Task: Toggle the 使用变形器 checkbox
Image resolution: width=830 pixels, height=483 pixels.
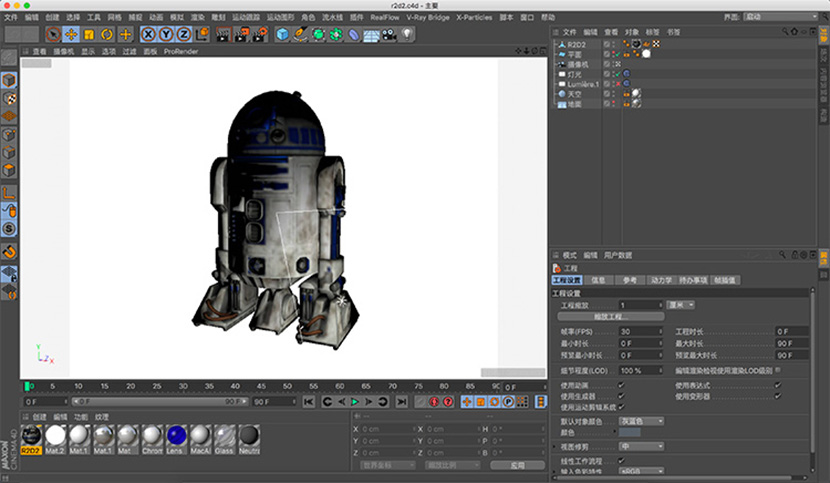Action: (778, 396)
